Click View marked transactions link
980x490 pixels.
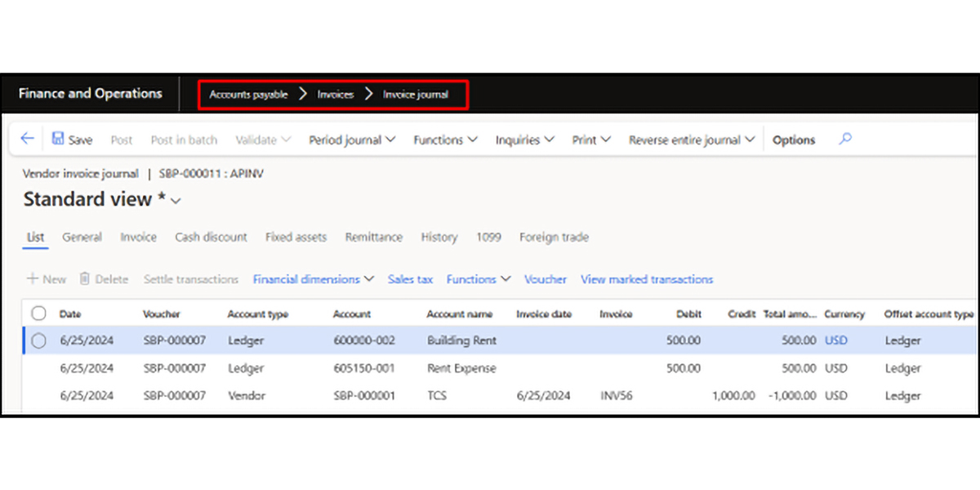click(646, 279)
